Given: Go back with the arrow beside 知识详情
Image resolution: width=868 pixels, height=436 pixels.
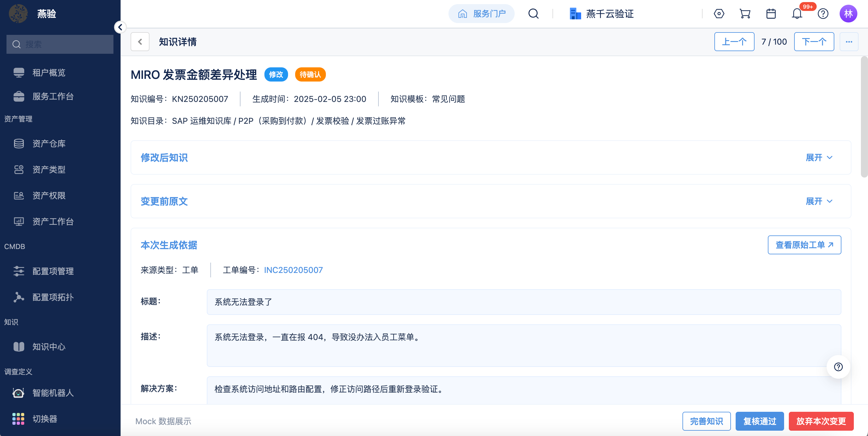Looking at the screenshot, I should (140, 42).
